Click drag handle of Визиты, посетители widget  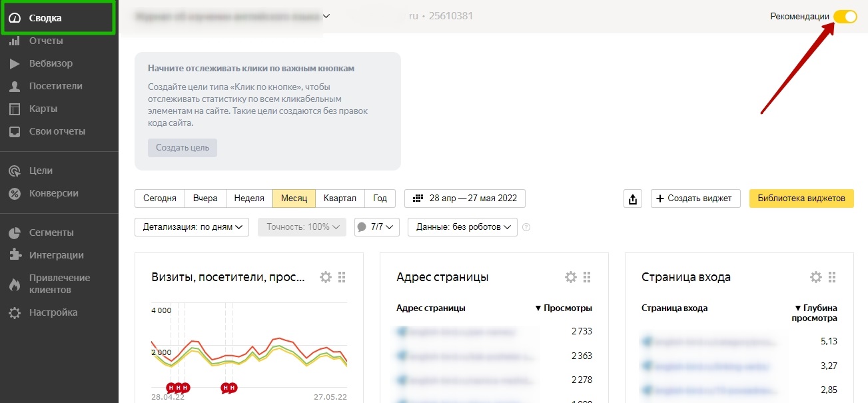[342, 277]
